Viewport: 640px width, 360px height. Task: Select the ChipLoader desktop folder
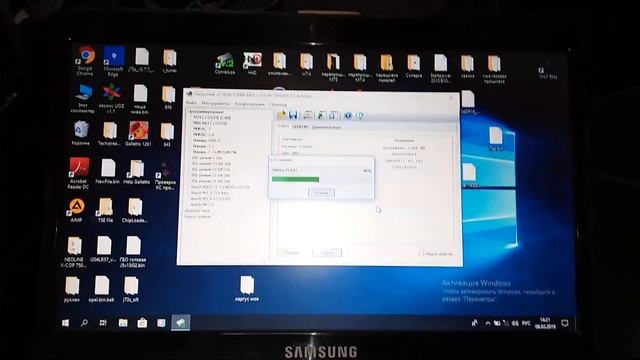[x=135, y=210]
